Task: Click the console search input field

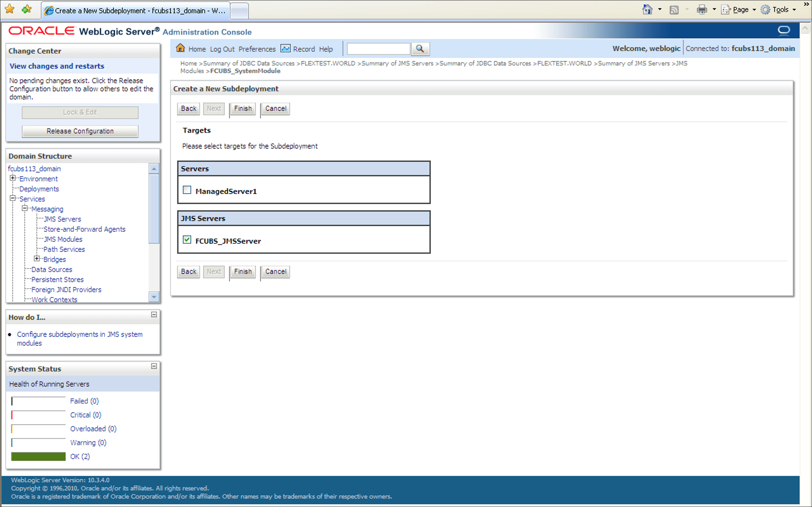Action: pyautogui.click(x=378, y=49)
